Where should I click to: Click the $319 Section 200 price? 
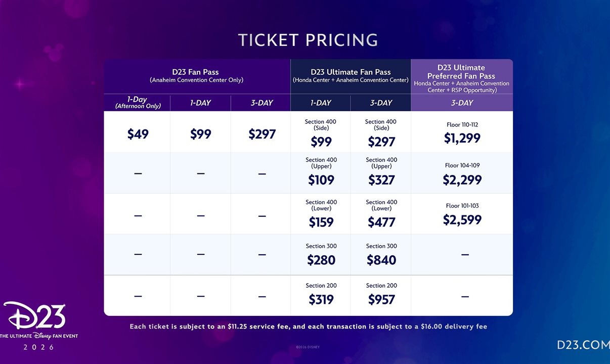321,299
